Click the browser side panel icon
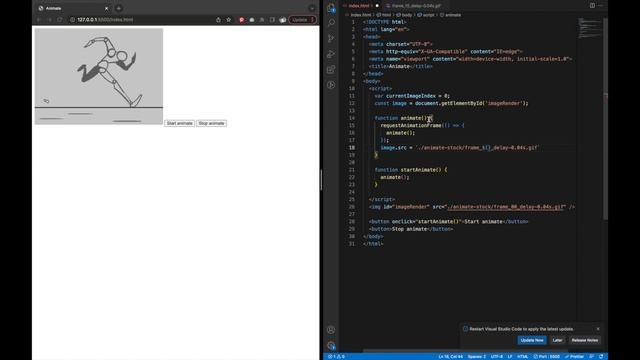The width and height of the screenshot is (640, 360). [x=272, y=20]
